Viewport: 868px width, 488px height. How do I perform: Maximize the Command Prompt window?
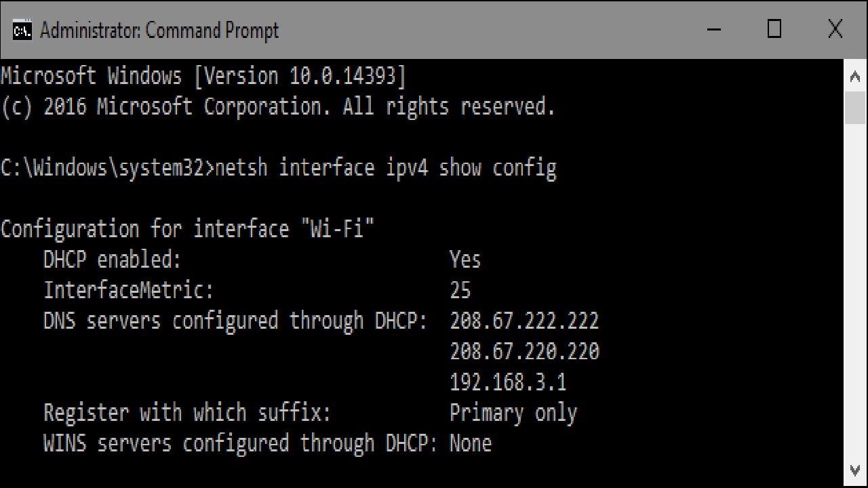pyautogui.click(x=774, y=30)
